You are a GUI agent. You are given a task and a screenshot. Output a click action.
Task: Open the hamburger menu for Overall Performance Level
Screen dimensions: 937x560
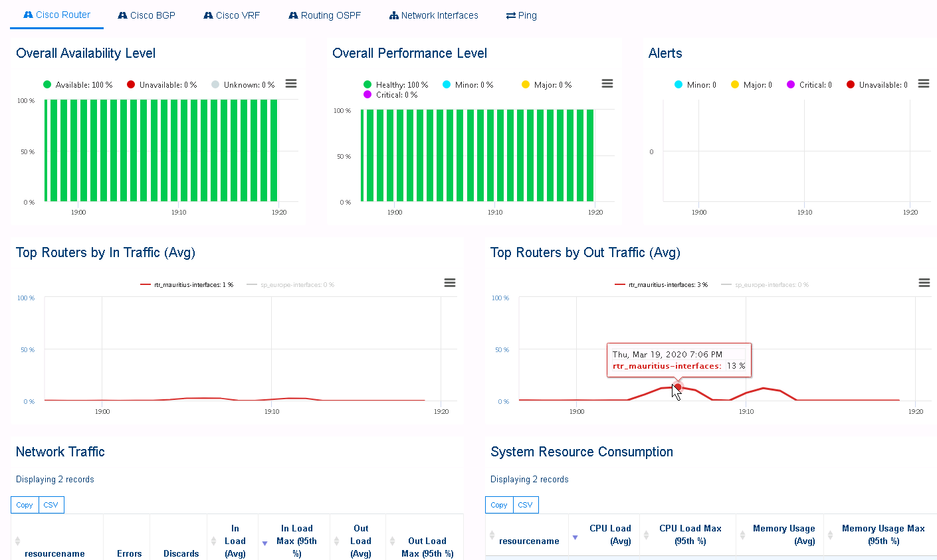[x=607, y=83]
